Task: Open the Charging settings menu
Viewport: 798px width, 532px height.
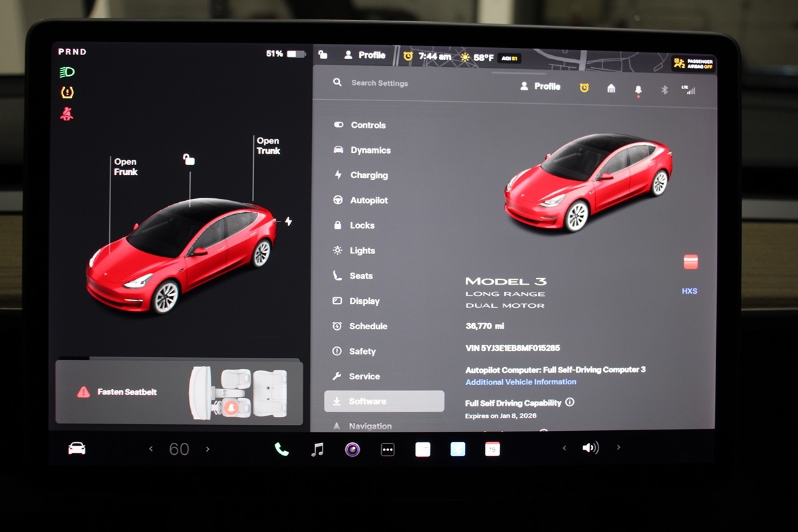Action: pyautogui.click(x=368, y=176)
